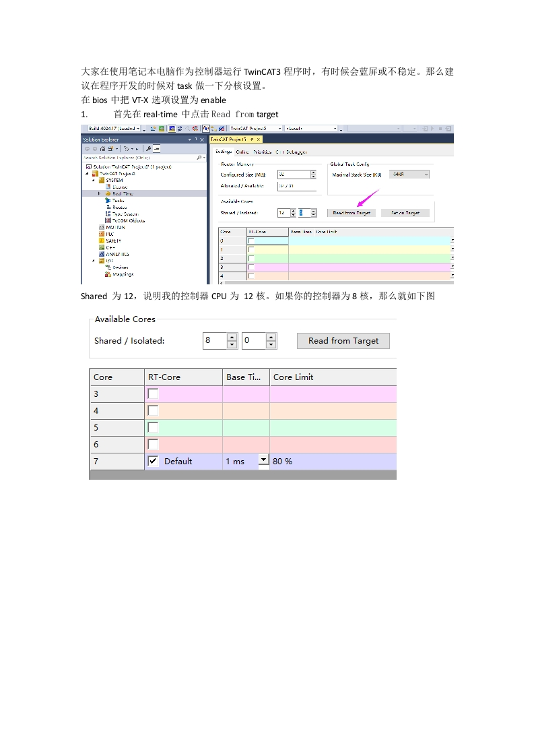This screenshot has height=756, width=534.
Task: Tick the RT-Core checkbox for core 1
Action: coord(251,249)
